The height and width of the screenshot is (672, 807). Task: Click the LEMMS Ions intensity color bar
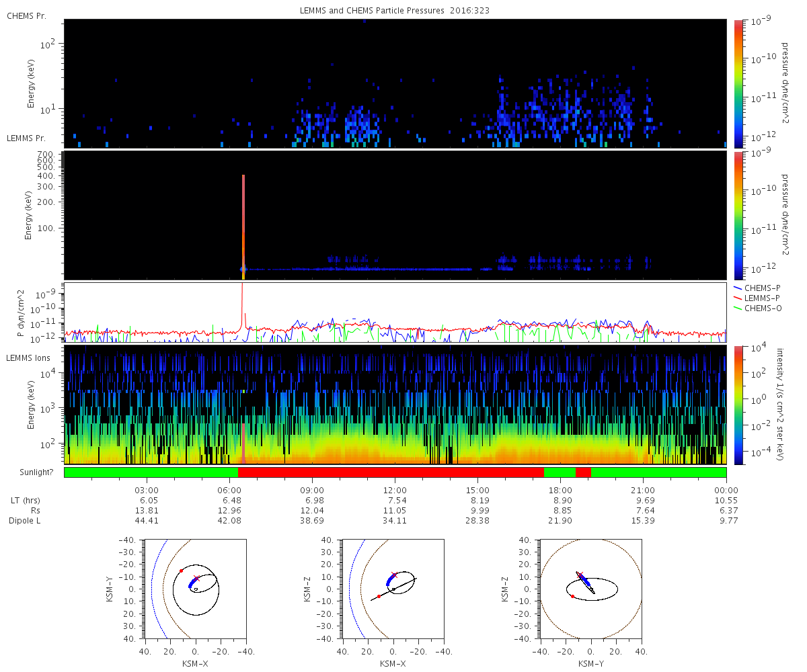tap(738, 405)
